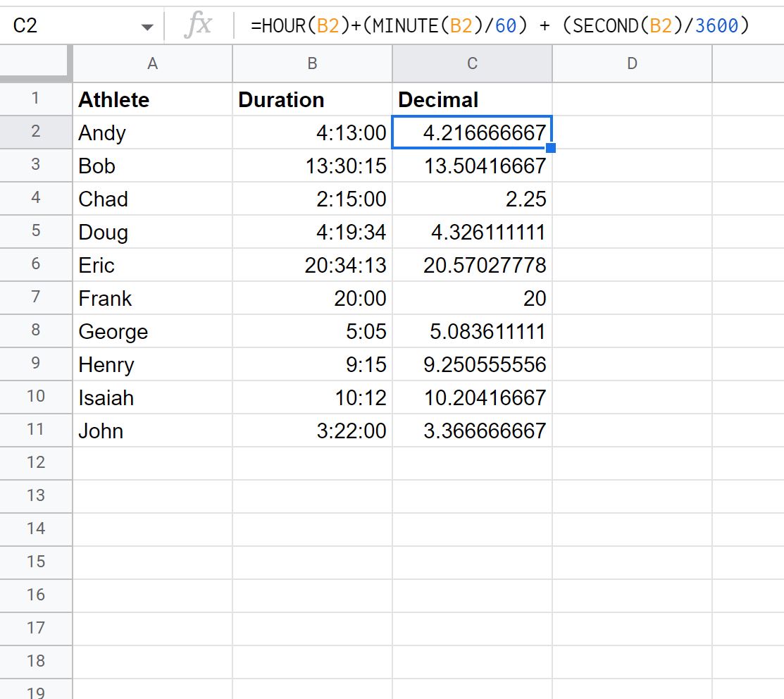Select row header 1

tap(35, 99)
